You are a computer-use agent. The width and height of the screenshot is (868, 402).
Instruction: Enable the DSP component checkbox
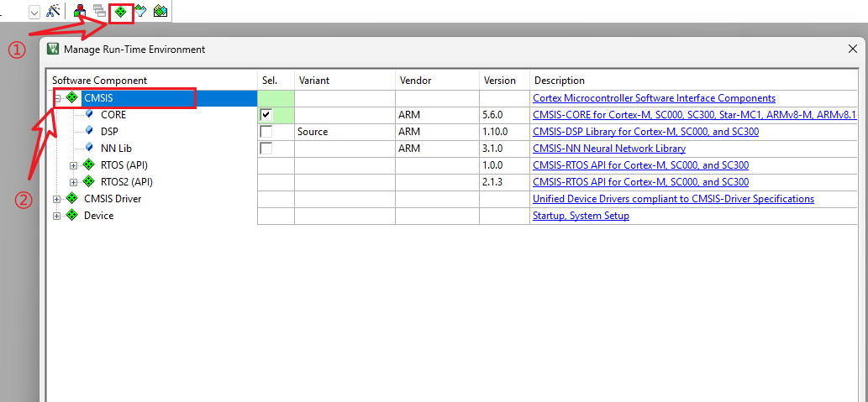(x=266, y=132)
